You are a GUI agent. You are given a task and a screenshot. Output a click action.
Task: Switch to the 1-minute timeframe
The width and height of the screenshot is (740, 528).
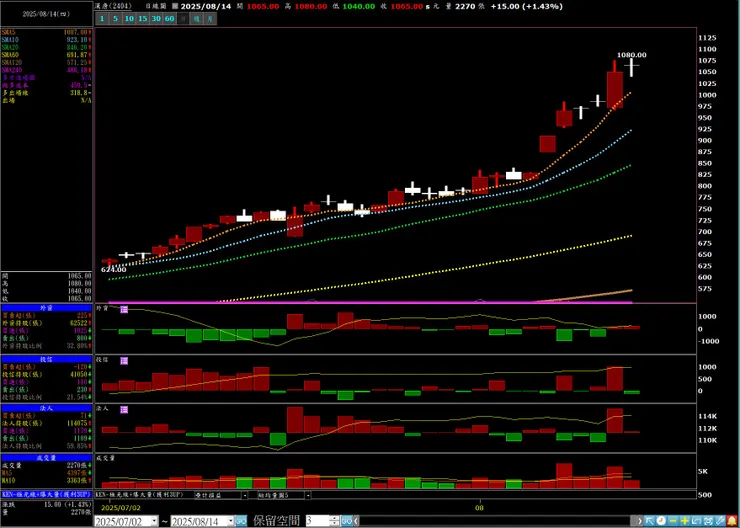coord(102,19)
